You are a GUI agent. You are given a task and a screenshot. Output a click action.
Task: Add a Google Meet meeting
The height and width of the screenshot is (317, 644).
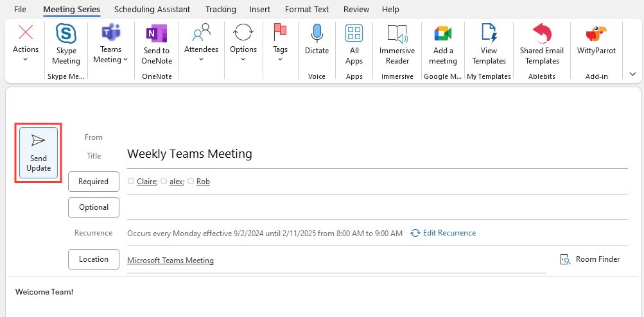tap(443, 44)
